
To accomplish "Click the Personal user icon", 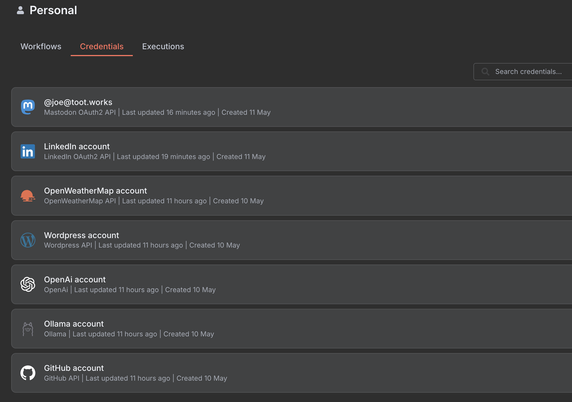I will (20, 10).
